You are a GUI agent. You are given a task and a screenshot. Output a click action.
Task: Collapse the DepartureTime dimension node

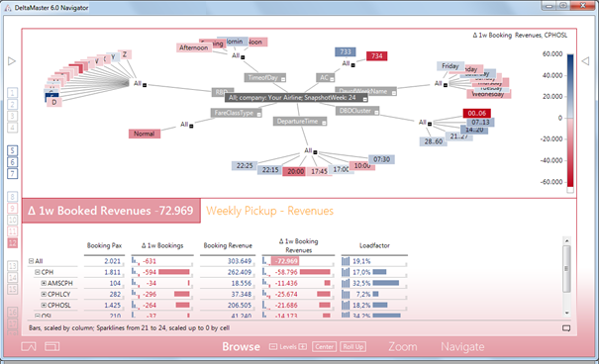tap(324, 123)
